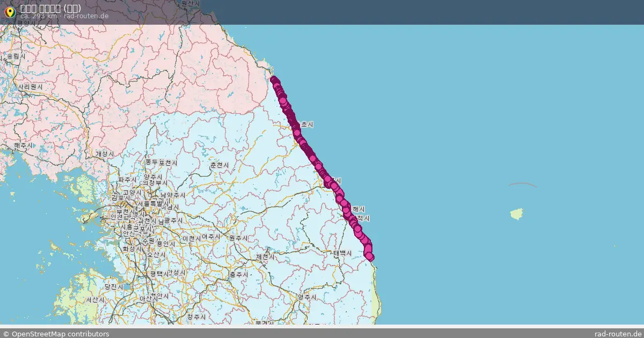Click the 여주시 map label

click(x=211, y=237)
